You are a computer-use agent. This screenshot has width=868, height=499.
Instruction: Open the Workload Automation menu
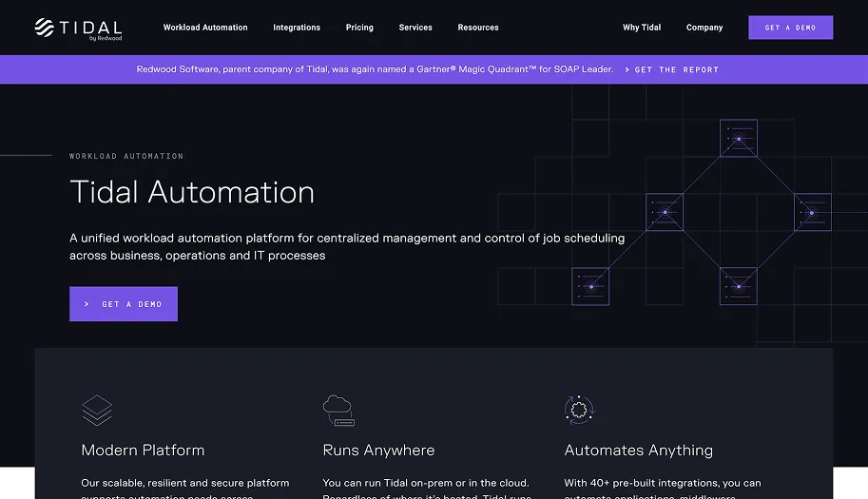[x=205, y=28]
